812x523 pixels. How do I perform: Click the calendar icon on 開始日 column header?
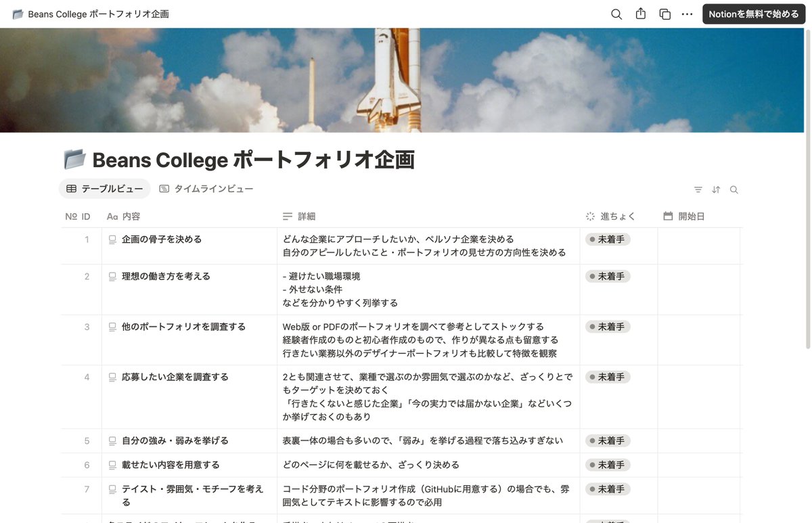click(669, 216)
